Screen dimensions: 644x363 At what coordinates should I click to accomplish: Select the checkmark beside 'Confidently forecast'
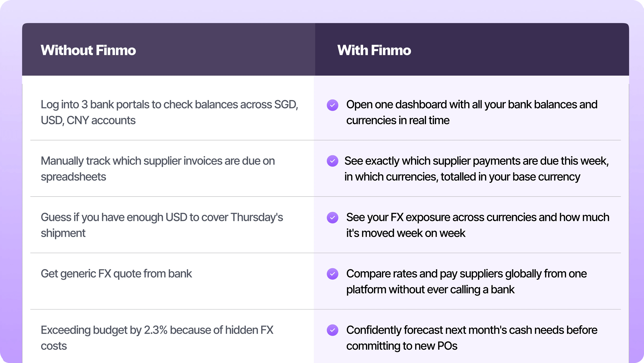click(x=333, y=330)
